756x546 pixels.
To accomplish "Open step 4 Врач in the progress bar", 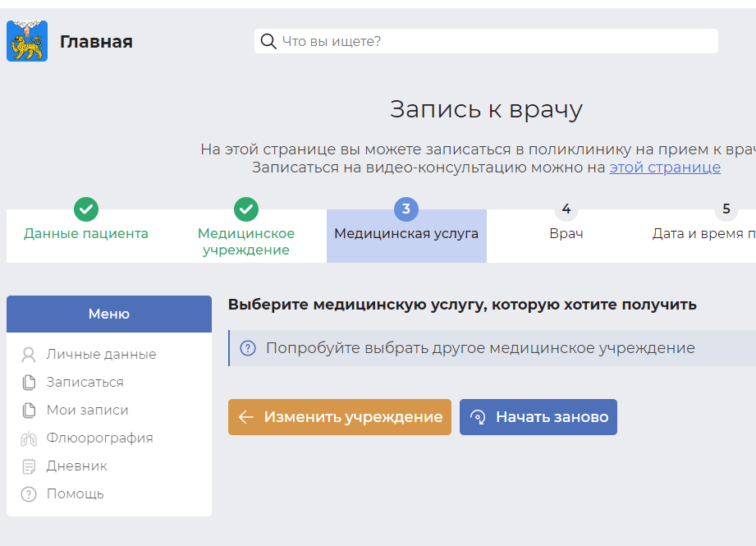I will pyautogui.click(x=566, y=209).
